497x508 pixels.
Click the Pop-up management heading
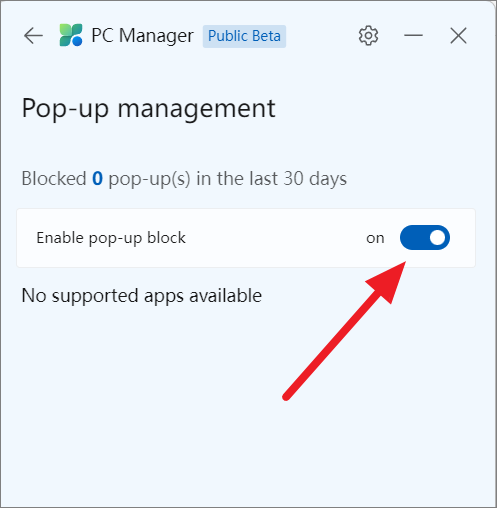149,109
